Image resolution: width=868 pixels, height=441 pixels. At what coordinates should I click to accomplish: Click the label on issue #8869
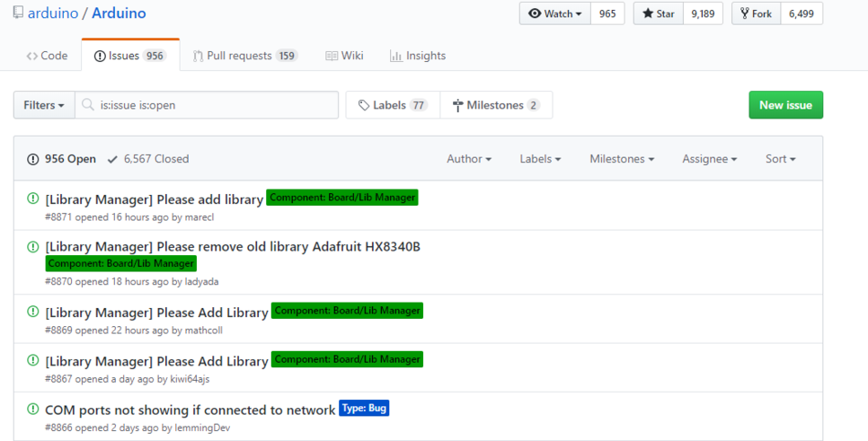347,311
